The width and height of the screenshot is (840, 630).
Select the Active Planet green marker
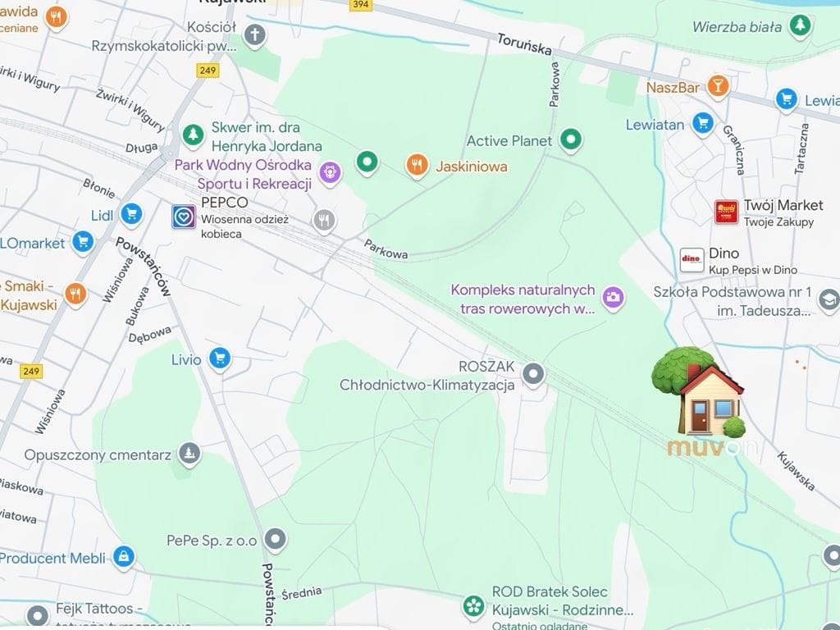point(571,140)
